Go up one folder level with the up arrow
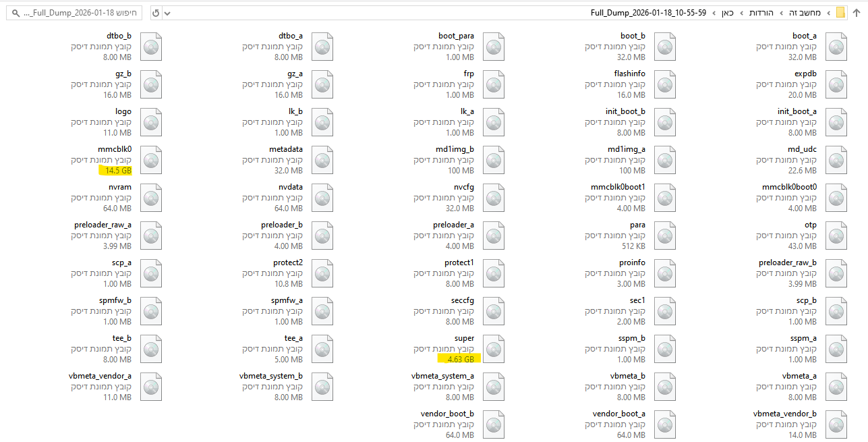Screen dimensions: 868x442 click(857, 13)
